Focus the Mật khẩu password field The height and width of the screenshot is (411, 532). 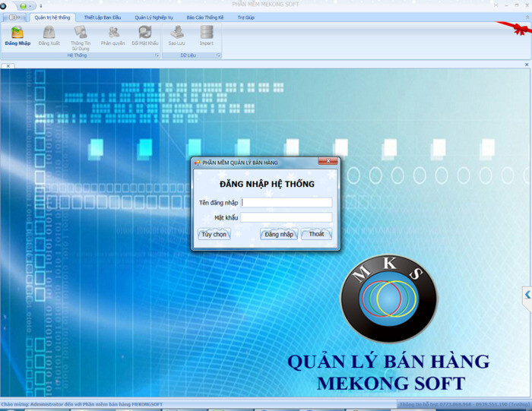pyautogui.click(x=287, y=217)
